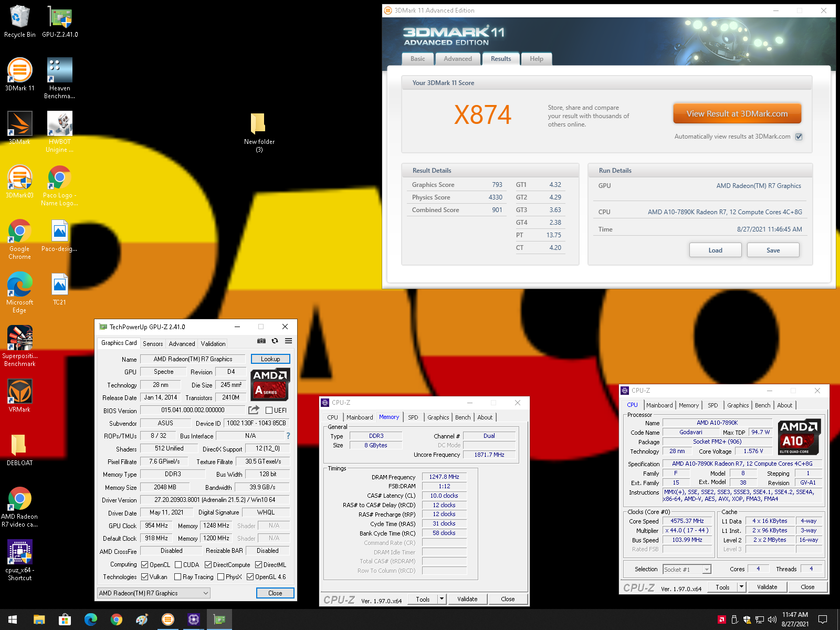The width and height of the screenshot is (840, 630).
Task: Select Heaven Benchmark desktop shortcut
Action: tap(60, 79)
